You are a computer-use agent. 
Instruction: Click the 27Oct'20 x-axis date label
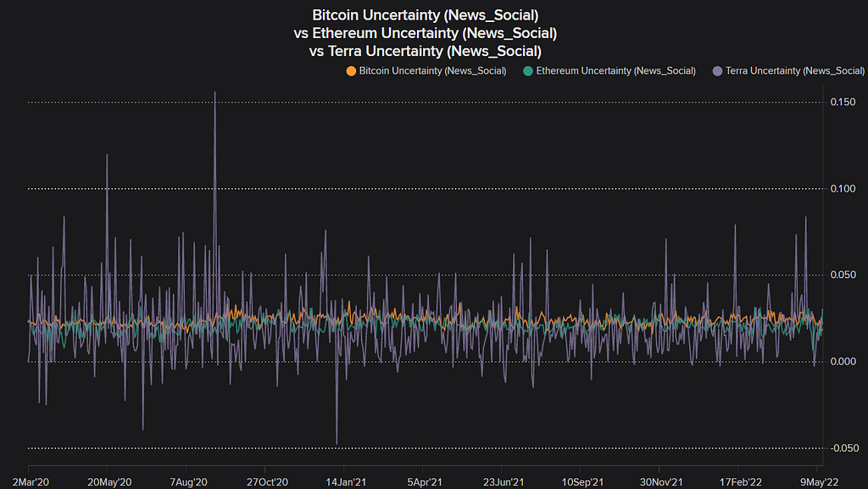(267, 482)
